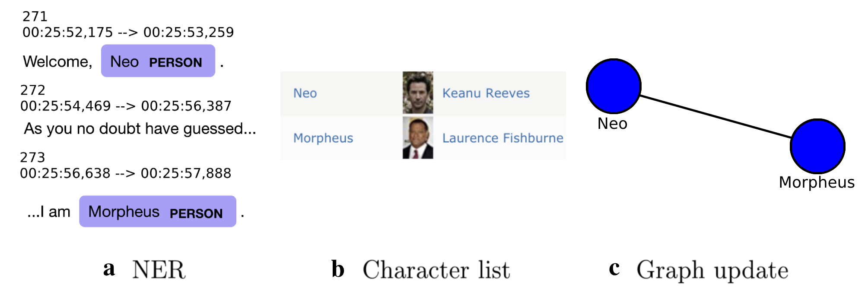Select subtitle index 273
The image size is (868, 294).
32,157
